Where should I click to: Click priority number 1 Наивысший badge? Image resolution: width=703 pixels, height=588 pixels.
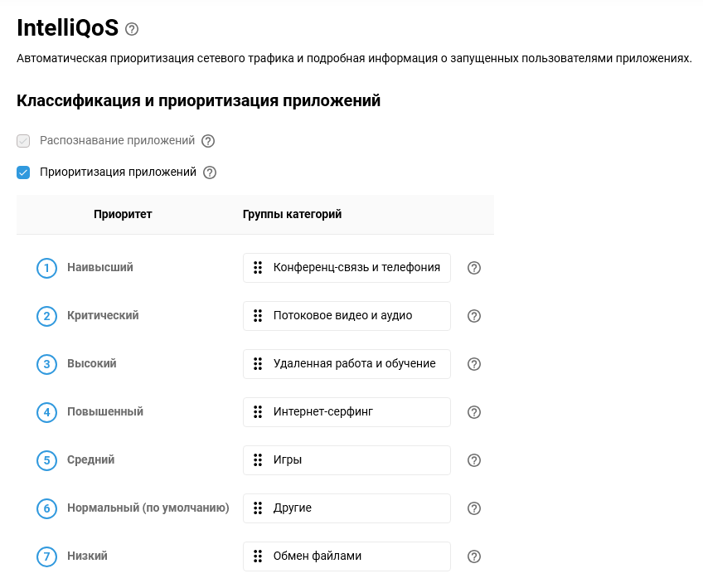click(47, 268)
